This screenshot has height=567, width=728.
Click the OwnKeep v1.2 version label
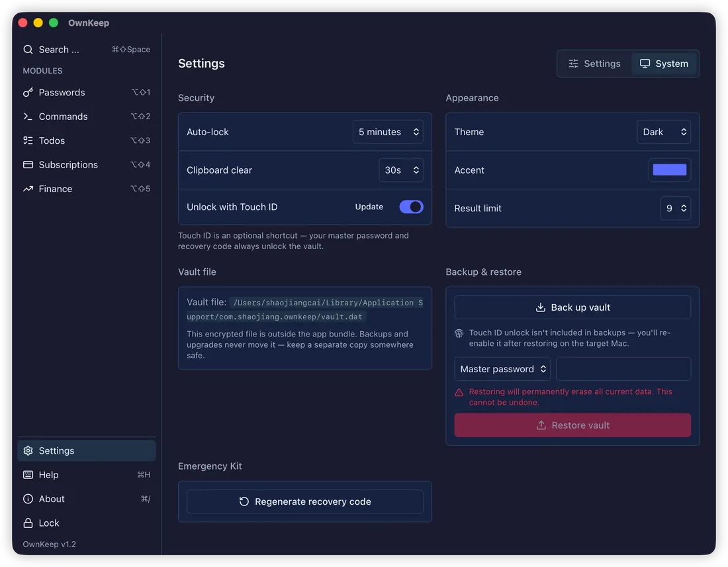tap(49, 544)
